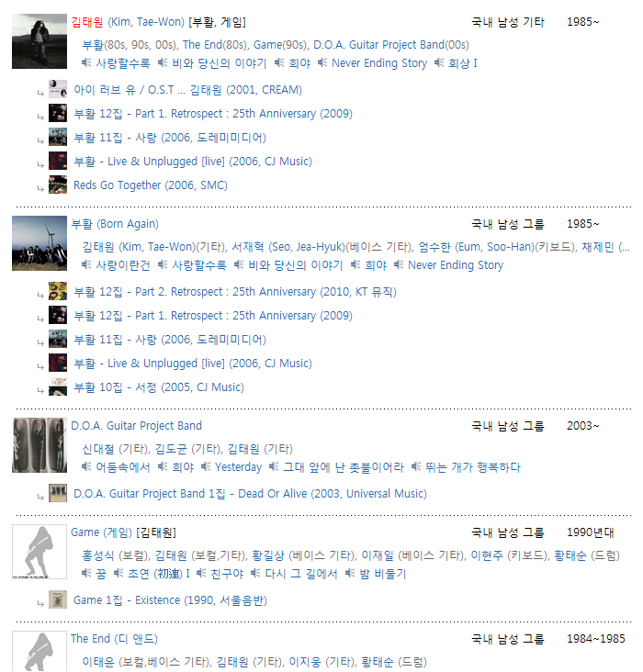The height and width of the screenshot is (672, 643).
Task: Open the Reds Go Together (2006, SMC) album
Action: click(x=151, y=185)
